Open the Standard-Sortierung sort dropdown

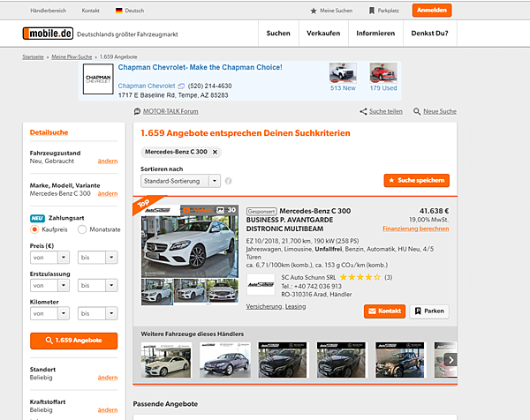(x=180, y=181)
